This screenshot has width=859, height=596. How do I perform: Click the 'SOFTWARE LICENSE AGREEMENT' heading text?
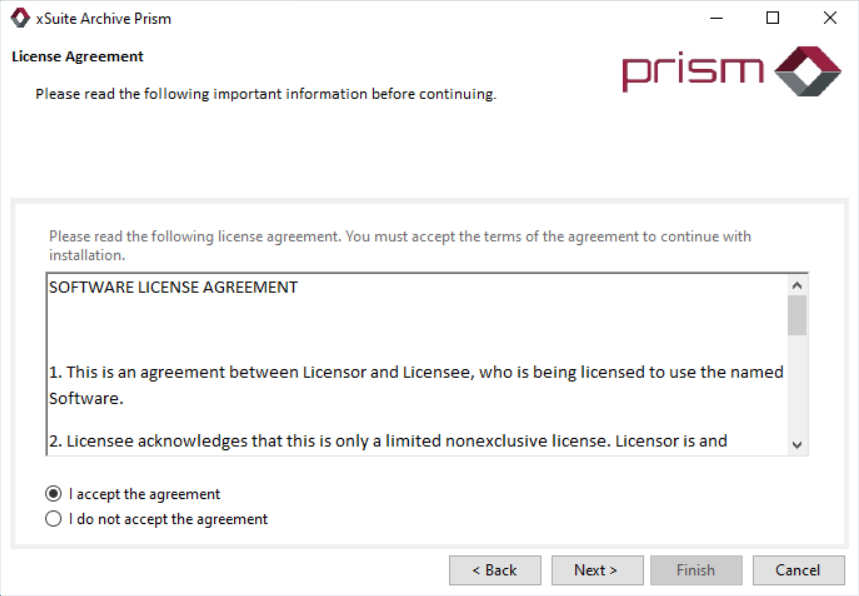pyautogui.click(x=173, y=287)
